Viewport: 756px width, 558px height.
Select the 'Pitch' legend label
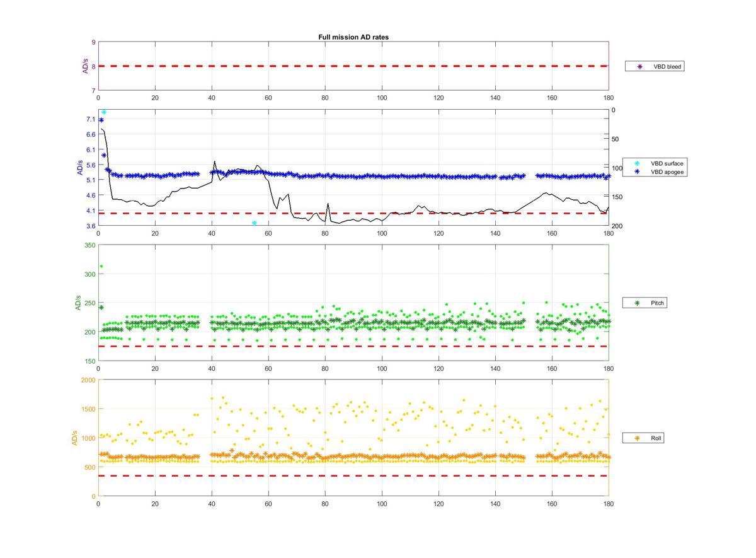click(x=657, y=303)
